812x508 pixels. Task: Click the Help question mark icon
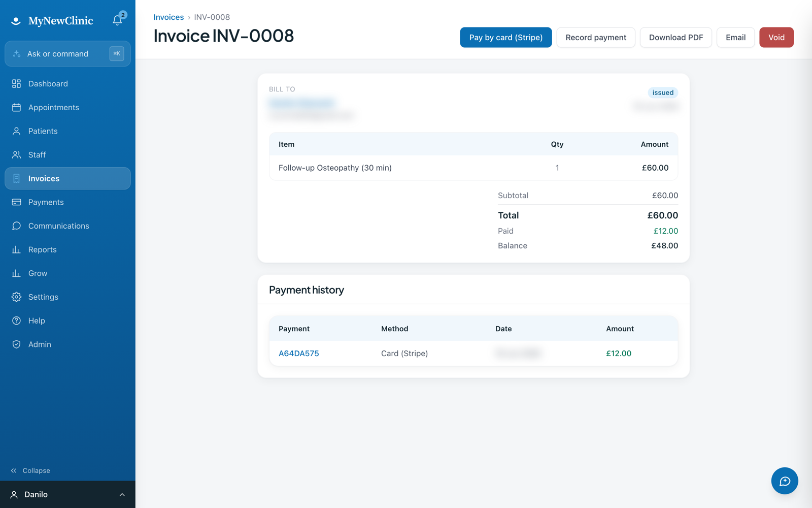[x=16, y=321]
